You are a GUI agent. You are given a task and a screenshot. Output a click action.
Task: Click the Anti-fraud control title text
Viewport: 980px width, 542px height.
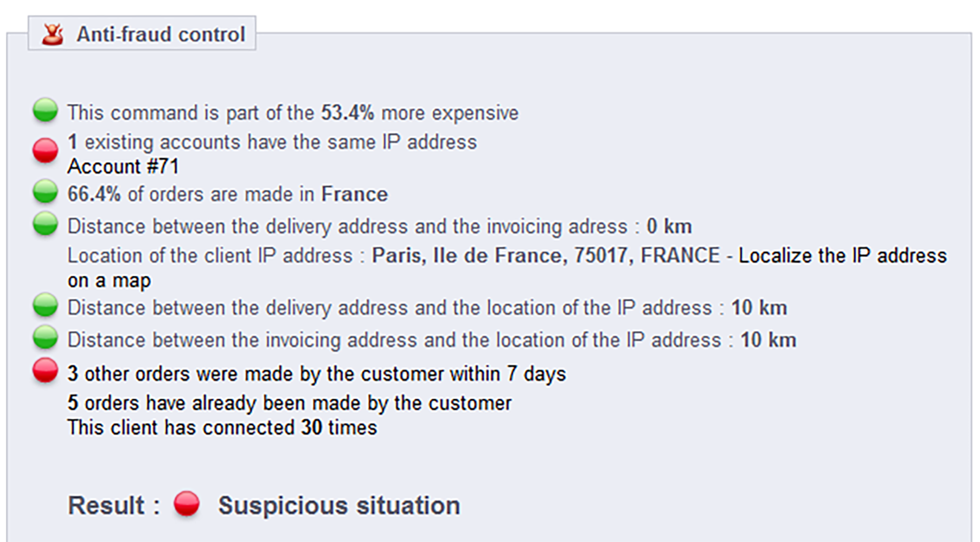pos(161,34)
